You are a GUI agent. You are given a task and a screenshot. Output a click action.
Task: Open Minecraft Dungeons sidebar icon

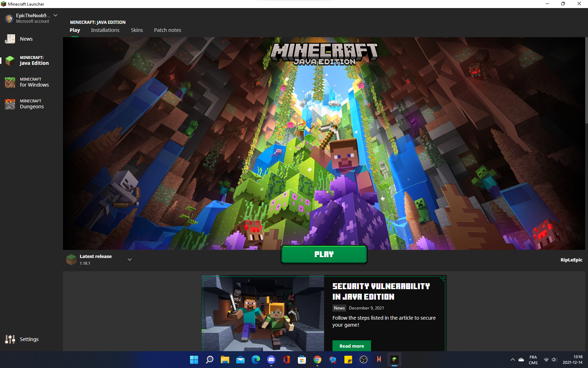[x=10, y=104]
